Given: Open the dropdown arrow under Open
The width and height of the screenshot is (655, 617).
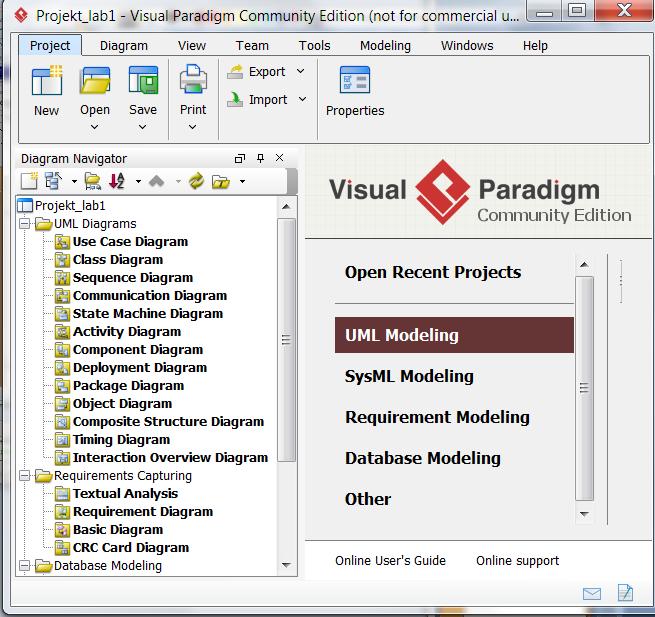Looking at the screenshot, I should tap(95, 127).
